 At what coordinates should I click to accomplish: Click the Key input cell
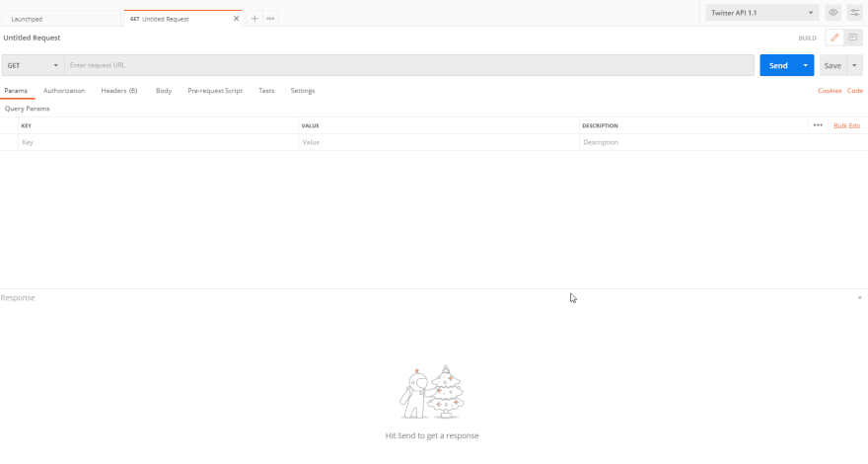point(158,142)
